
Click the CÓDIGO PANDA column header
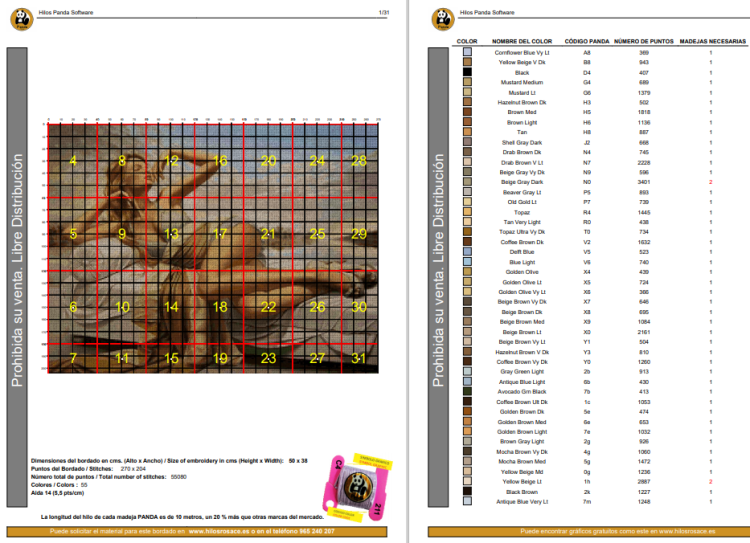point(587,42)
